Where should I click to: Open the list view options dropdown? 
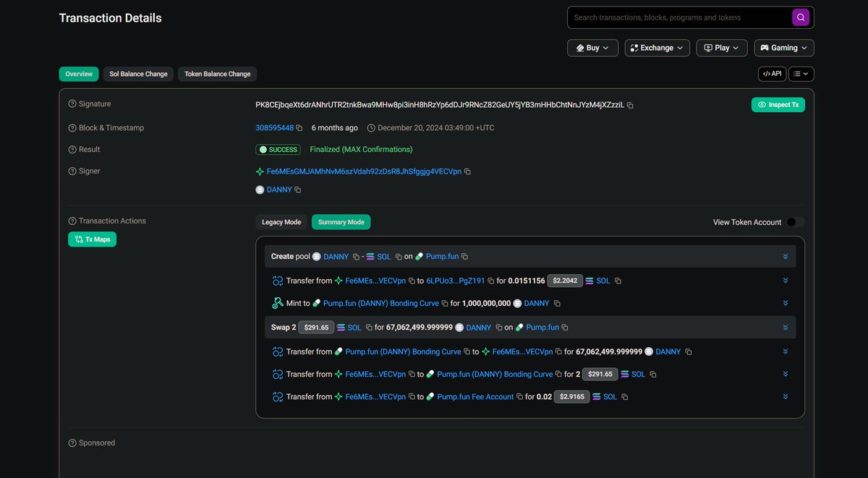point(801,74)
